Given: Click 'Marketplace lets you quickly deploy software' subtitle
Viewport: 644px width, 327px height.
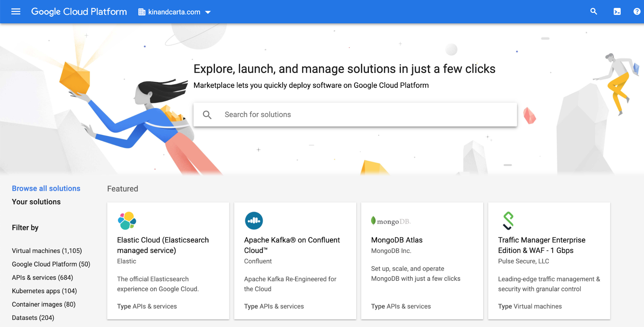Looking at the screenshot, I should 311,85.
